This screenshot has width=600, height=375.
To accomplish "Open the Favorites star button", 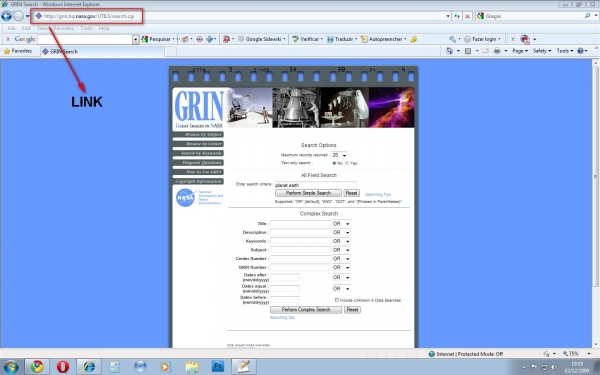I will 18,51.
